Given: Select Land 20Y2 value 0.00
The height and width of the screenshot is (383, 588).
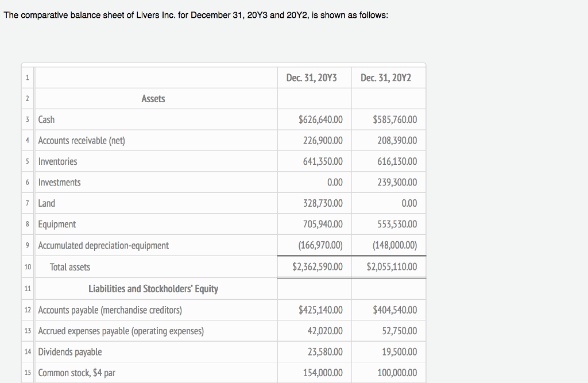Looking at the screenshot, I should (409, 203).
